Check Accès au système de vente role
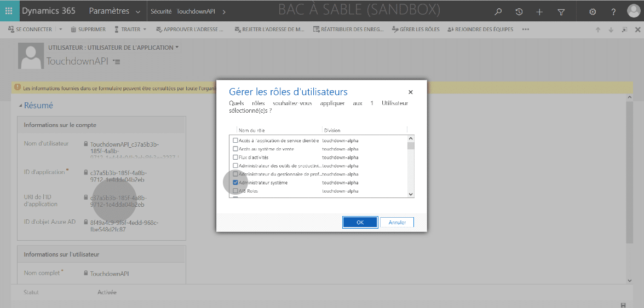The width and height of the screenshot is (644, 308). pos(235,149)
